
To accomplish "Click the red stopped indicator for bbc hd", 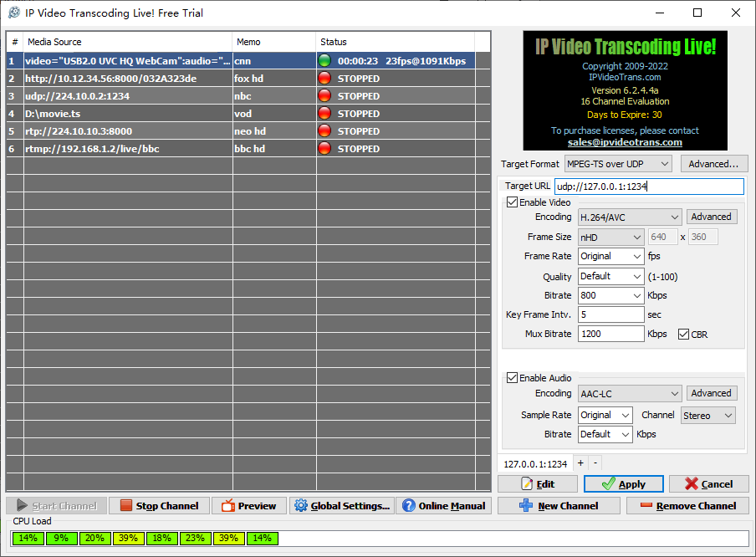I will [324, 149].
